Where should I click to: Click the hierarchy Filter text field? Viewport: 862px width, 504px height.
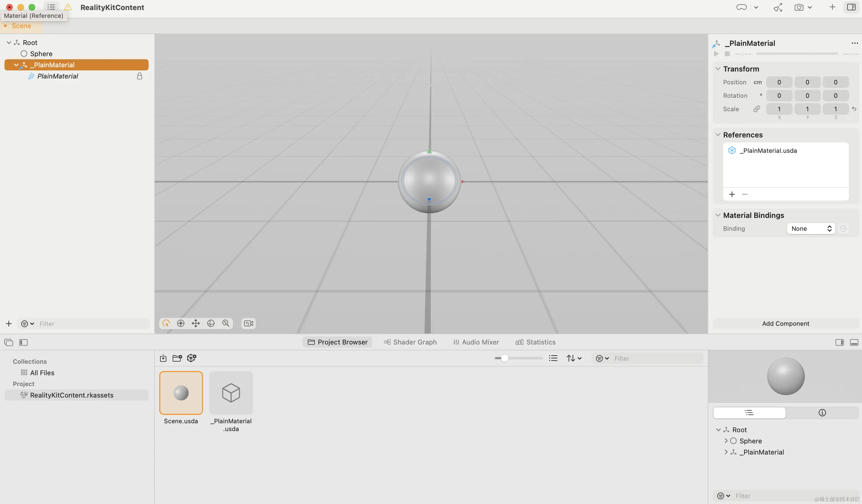(x=92, y=324)
